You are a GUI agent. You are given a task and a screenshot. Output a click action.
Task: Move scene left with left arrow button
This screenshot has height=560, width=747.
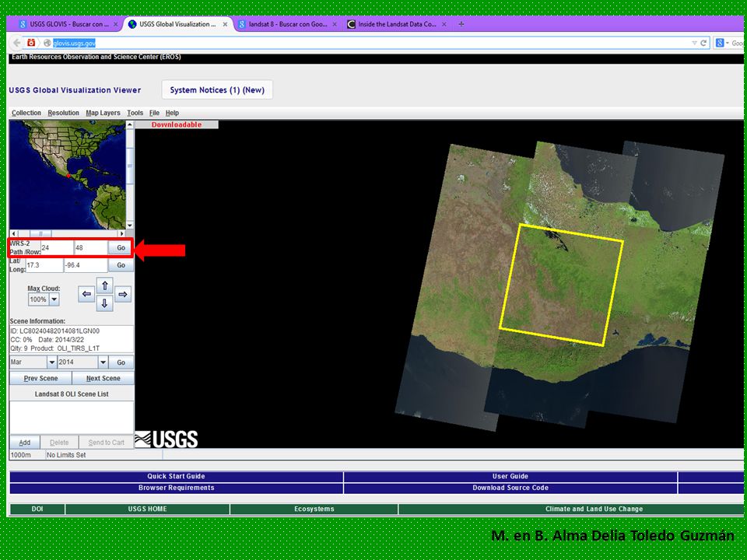[x=86, y=294]
